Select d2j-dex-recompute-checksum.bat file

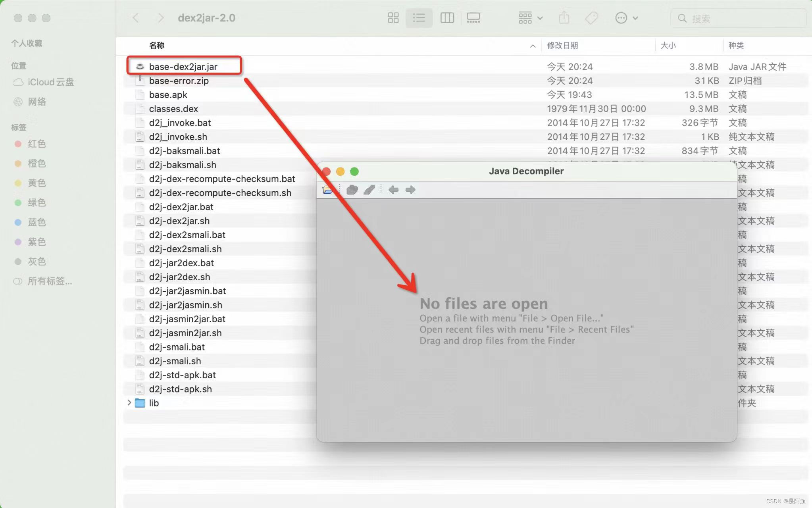222,179
